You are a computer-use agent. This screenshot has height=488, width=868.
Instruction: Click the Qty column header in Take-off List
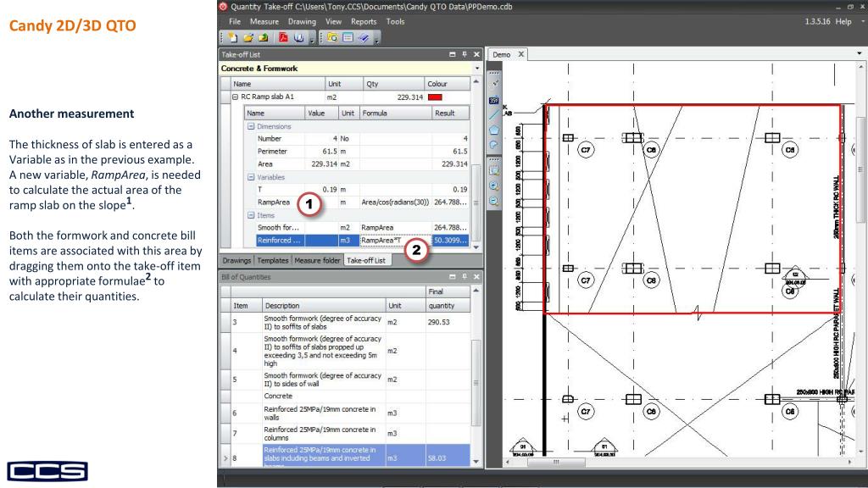393,84
